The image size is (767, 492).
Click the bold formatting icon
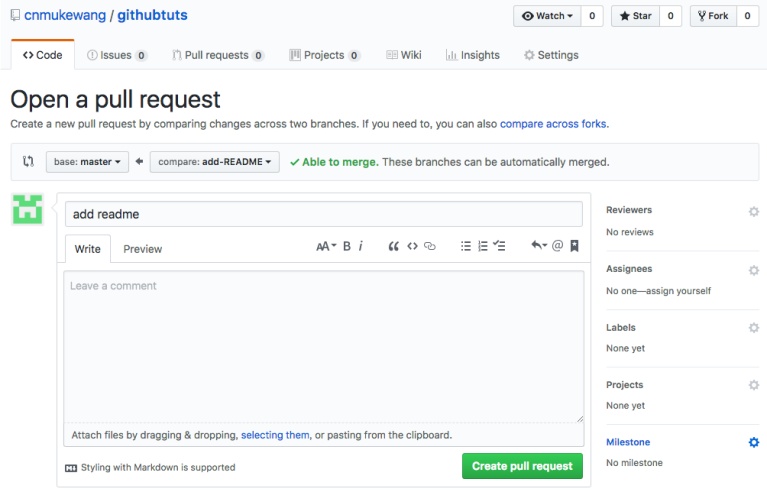pyautogui.click(x=347, y=246)
